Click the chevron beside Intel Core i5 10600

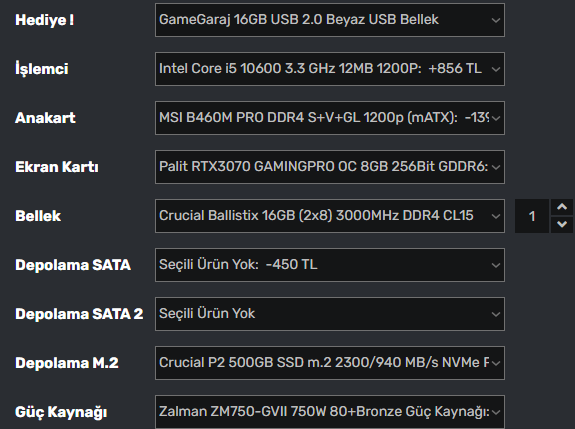point(496,69)
